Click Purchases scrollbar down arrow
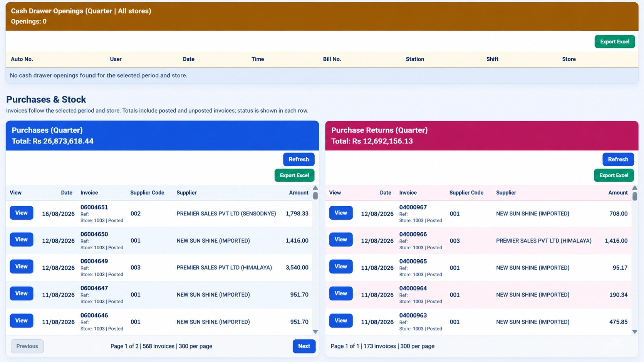Viewport: 644px width, 362px height. tap(315, 332)
